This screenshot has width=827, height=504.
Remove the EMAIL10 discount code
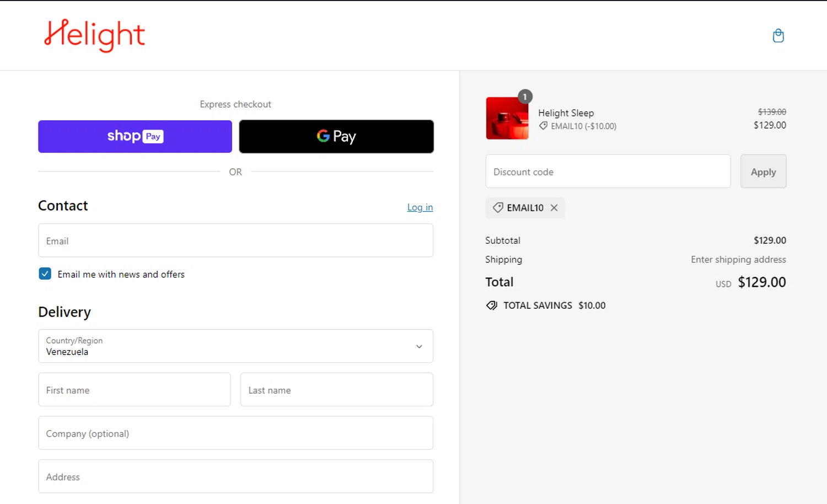(x=554, y=208)
